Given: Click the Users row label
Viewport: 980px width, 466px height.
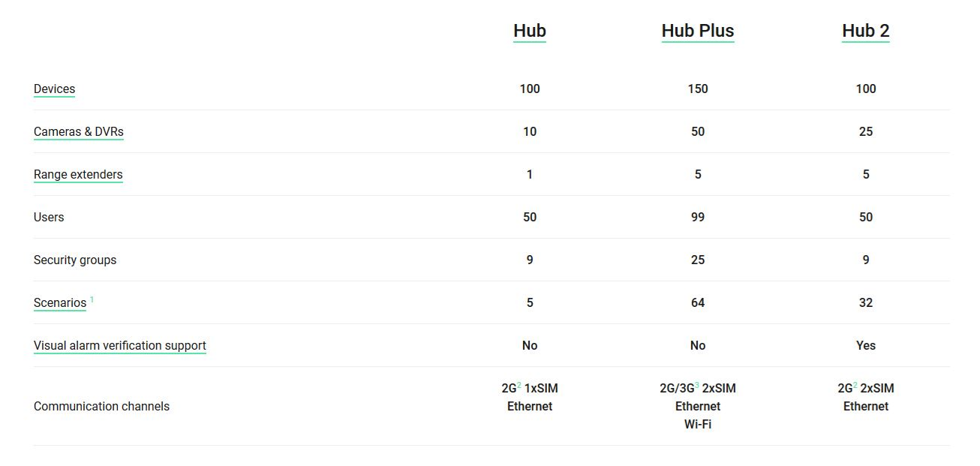Looking at the screenshot, I should [49, 218].
